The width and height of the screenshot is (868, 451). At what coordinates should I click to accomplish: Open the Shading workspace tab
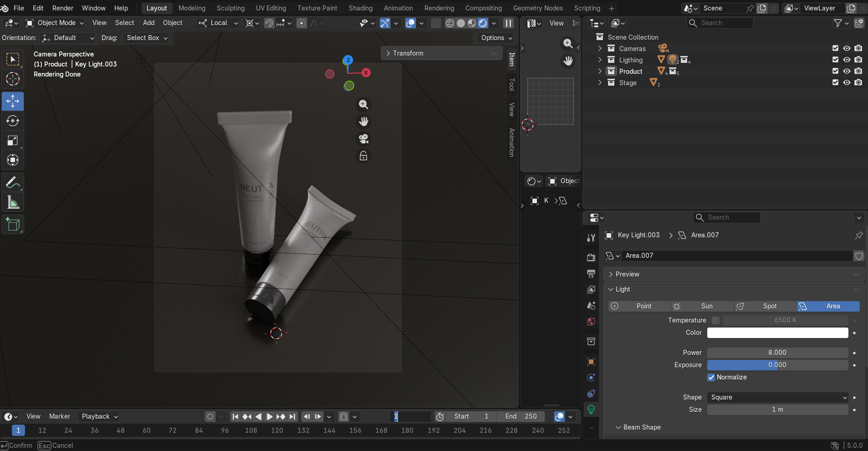pyautogui.click(x=361, y=8)
